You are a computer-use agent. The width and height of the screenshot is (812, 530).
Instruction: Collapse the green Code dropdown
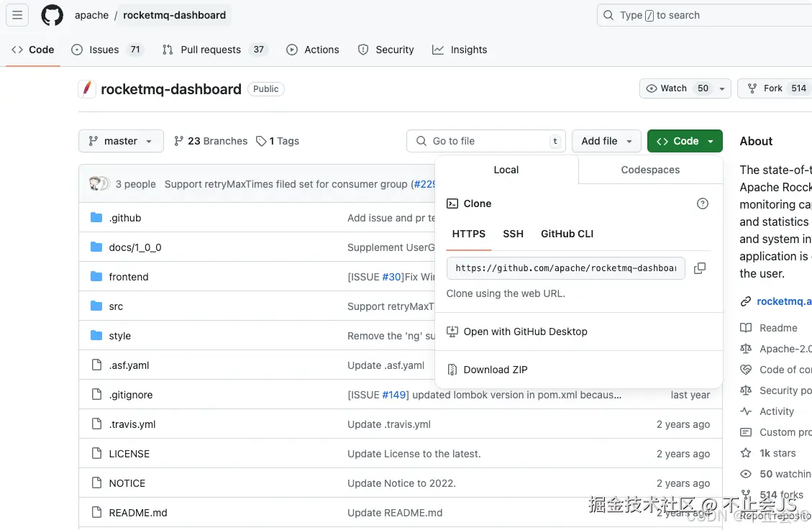click(684, 141)
